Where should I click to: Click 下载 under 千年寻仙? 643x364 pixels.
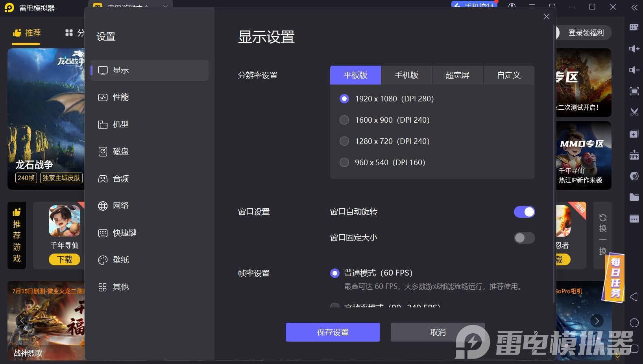click(65, 259)
